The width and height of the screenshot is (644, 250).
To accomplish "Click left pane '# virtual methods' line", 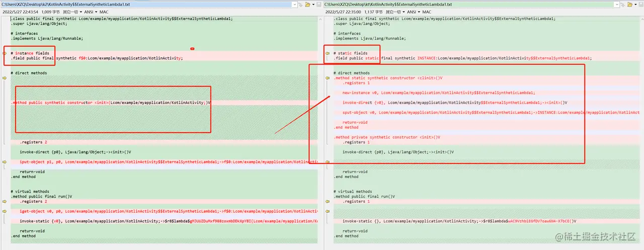I will coord(30,192).
